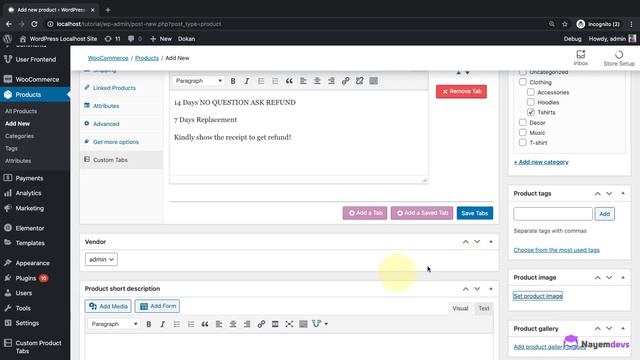Focus the product tags input field
The width and height of the screenshot is (640, 360).
[553, 213]
